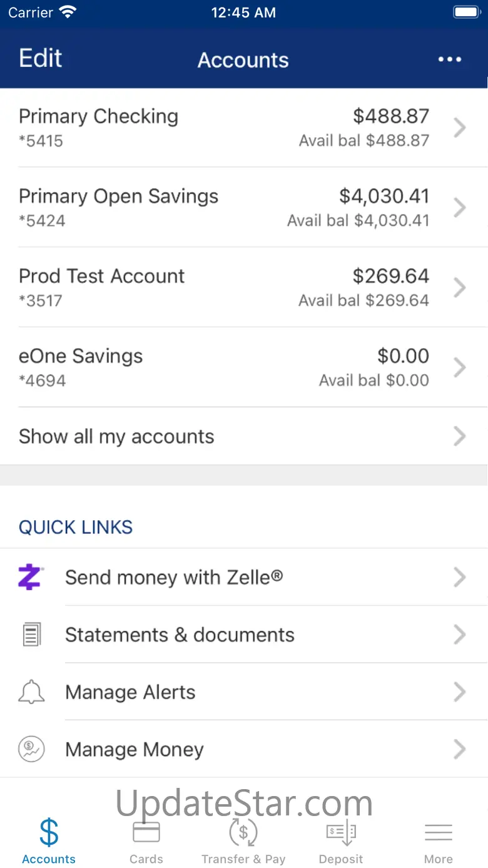Select the Manage Money chart icon
488x868 pixels.
[31, 750]
